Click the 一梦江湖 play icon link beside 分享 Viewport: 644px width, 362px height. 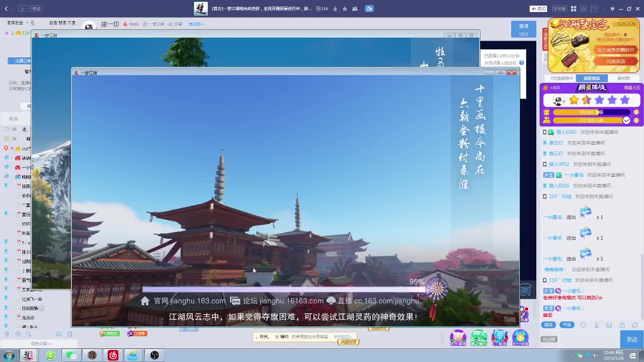[x=153, y=24]
